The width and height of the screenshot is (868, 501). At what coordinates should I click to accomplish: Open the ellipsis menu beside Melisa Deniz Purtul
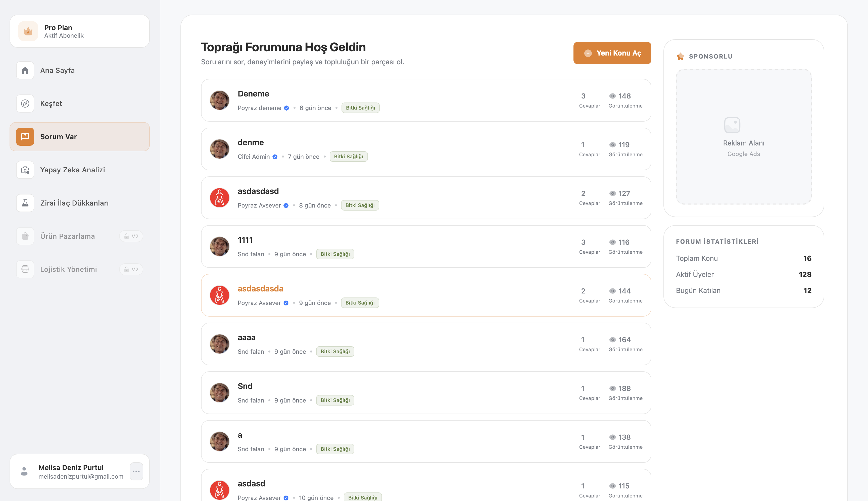[x=136, y=471]
